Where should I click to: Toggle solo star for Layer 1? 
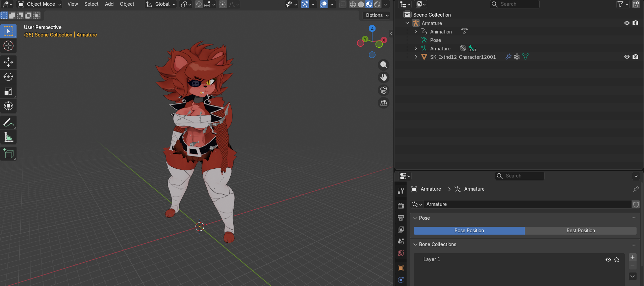(x=617, y=260)
